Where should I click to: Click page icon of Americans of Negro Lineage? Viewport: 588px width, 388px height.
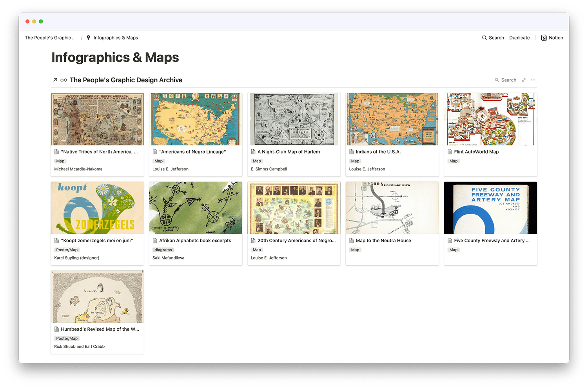155,152
